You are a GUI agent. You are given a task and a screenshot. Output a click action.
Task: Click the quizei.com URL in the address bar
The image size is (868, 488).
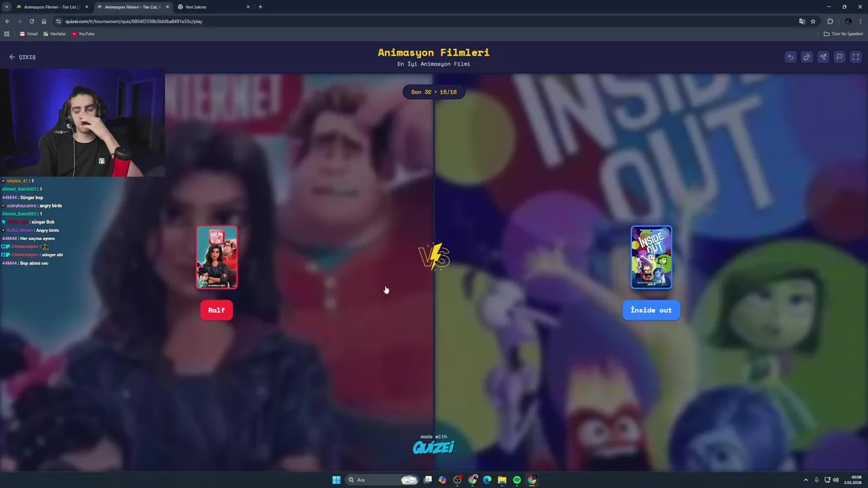pyautogui.click(x=134, y=21)
